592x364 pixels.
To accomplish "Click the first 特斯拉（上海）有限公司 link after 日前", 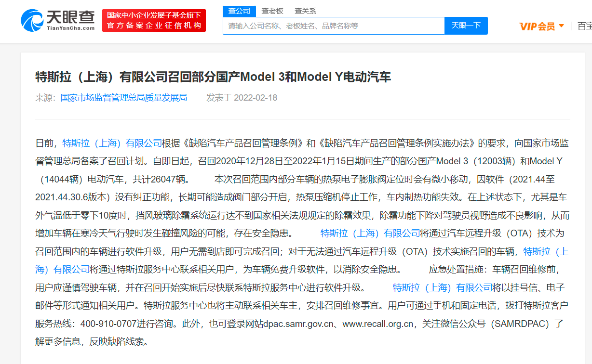I will 112,143.
